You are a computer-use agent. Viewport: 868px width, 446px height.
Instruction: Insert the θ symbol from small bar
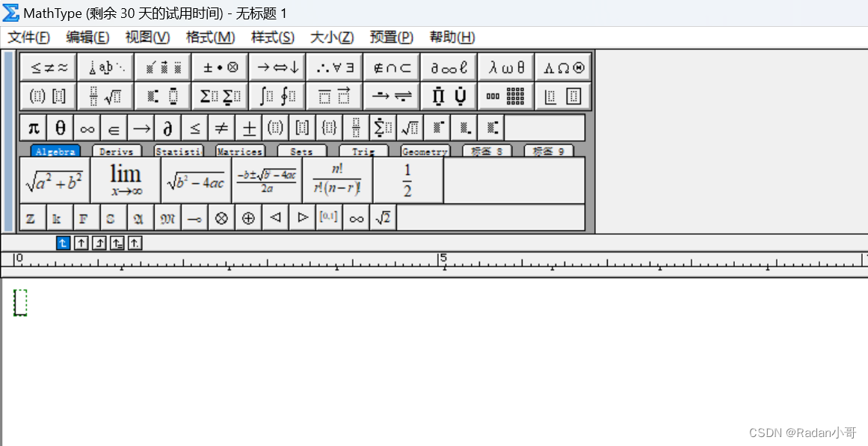[61, 128]
